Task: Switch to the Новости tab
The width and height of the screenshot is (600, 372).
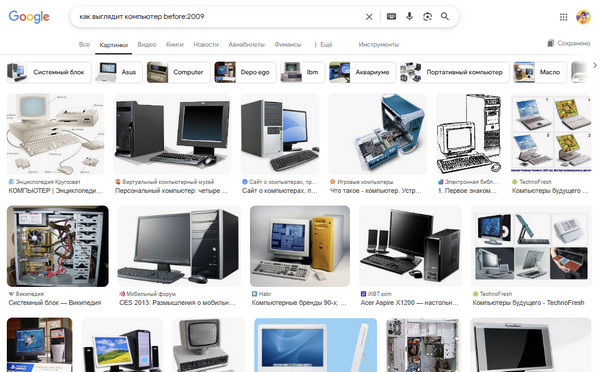Action: (x=206, y=44)
